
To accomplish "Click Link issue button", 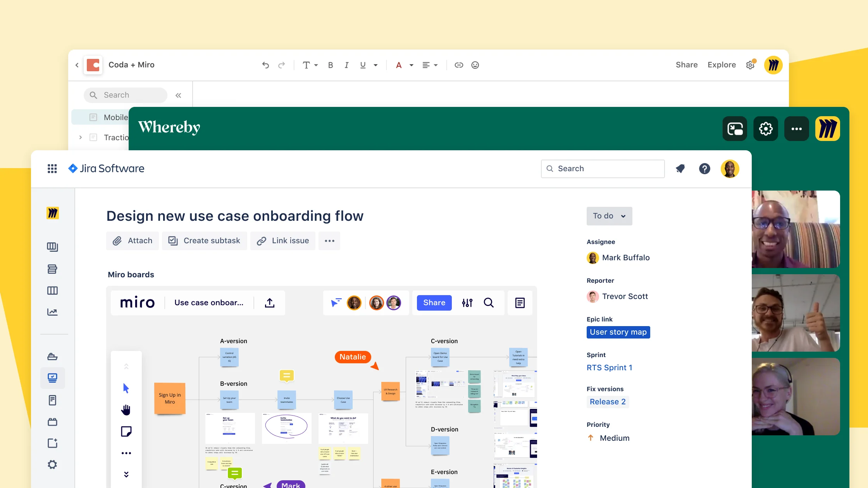I will click(x=283, y=241).
